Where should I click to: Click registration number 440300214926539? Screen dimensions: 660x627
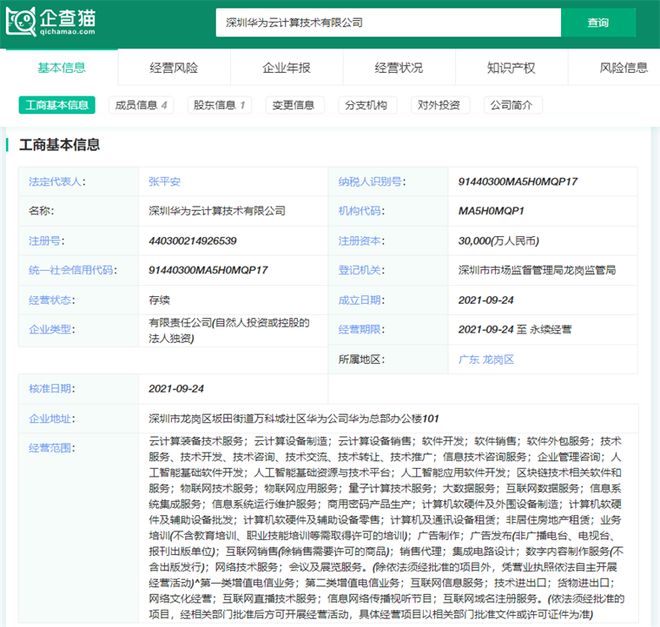192,241
